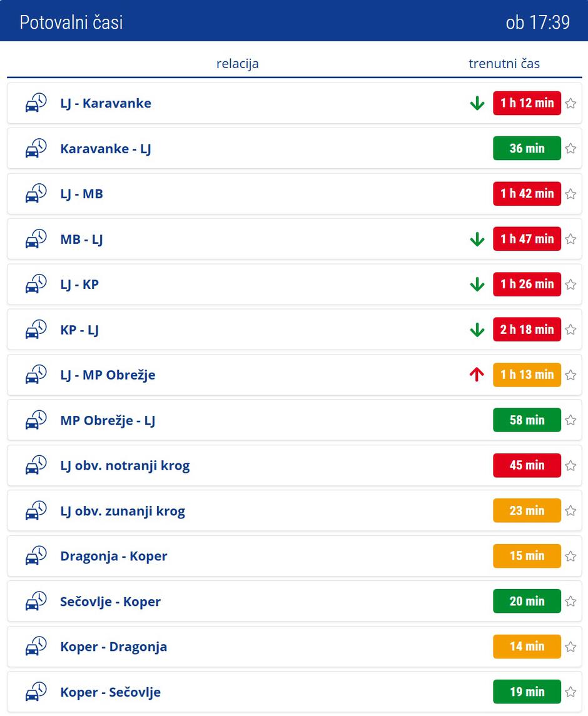Click the relacija column header

[x=237, y=64]
